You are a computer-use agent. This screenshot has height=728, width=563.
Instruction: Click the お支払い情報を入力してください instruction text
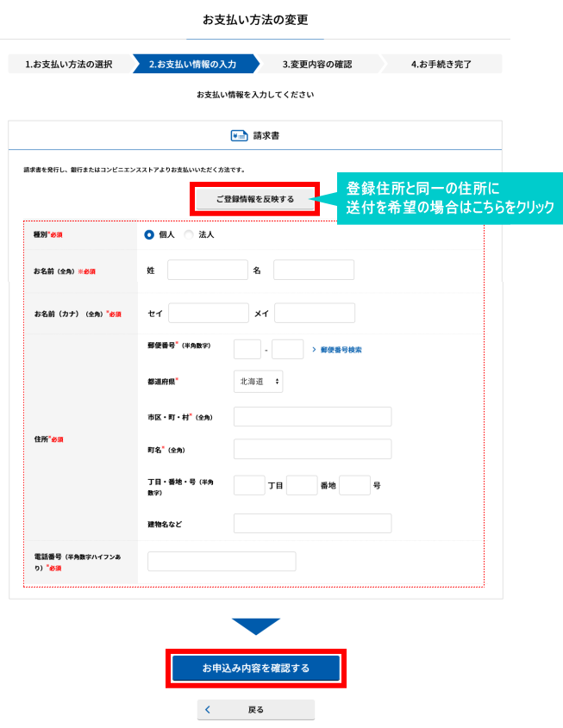(255, 95)
